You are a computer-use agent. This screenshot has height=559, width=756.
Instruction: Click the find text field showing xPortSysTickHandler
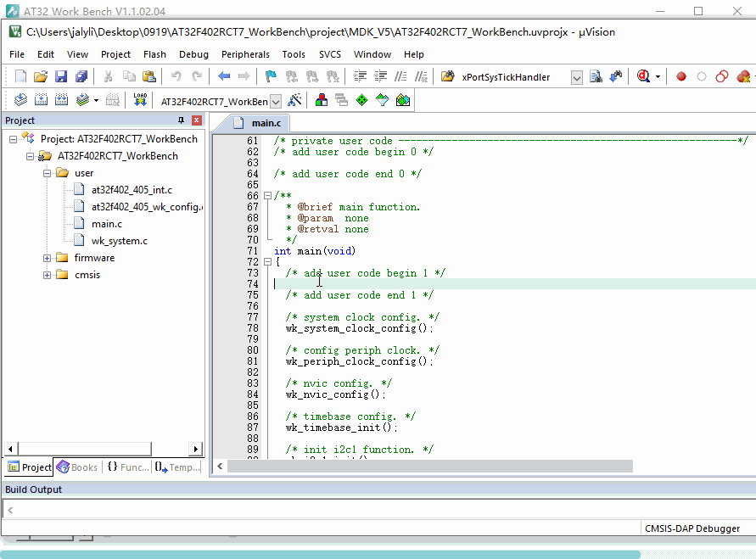click(x=513, y=77)
